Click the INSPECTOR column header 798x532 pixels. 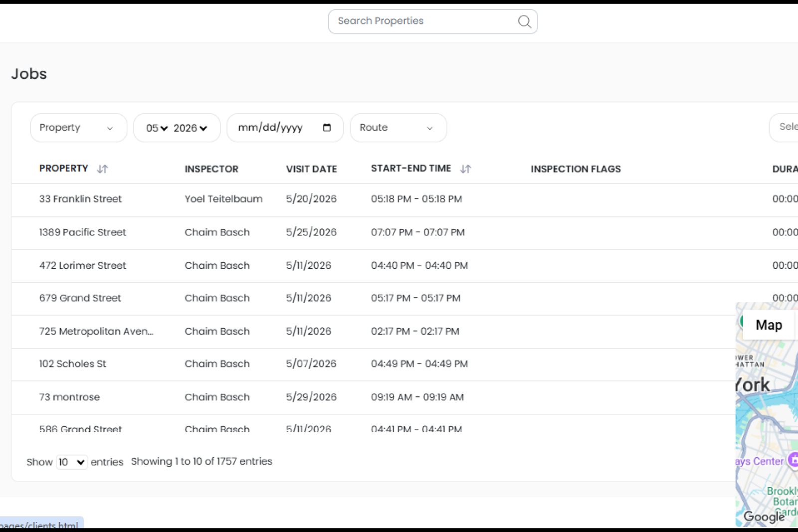click(211, 169)
